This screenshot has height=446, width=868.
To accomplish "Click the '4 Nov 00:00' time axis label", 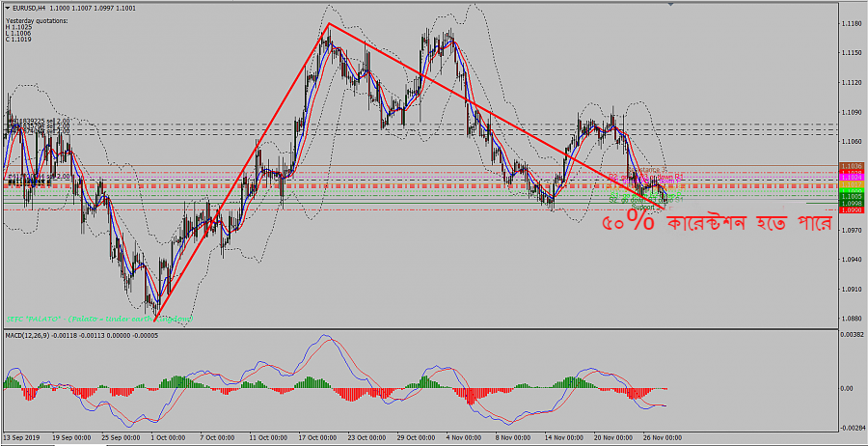I will coord(463,436).
